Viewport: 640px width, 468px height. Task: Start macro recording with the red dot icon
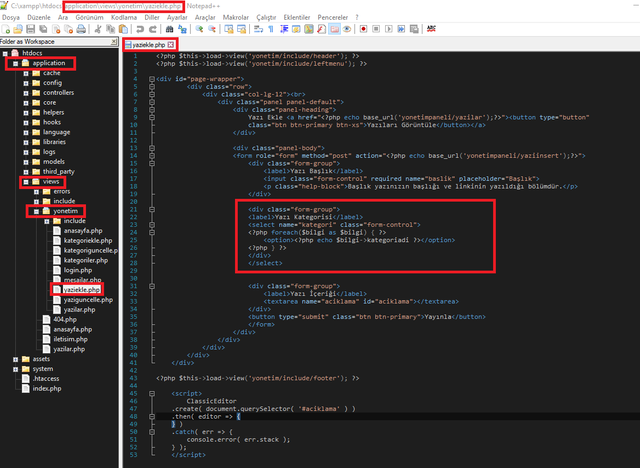(363, 29)
